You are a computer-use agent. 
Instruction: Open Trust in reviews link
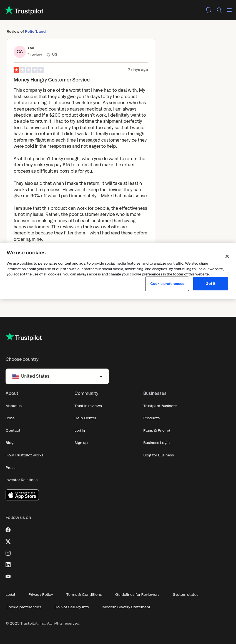88,406
